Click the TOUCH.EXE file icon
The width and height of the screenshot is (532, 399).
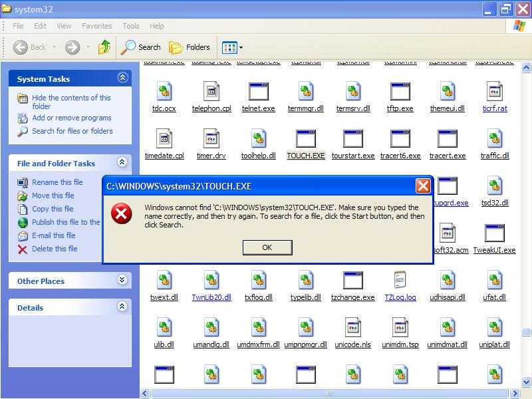(306, 138)
